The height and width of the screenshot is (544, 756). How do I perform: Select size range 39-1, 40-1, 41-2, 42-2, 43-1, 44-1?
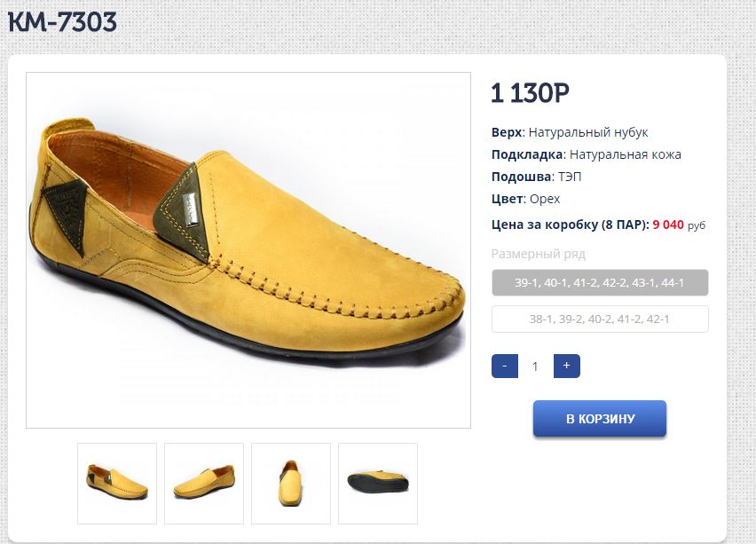pos(600,283)
